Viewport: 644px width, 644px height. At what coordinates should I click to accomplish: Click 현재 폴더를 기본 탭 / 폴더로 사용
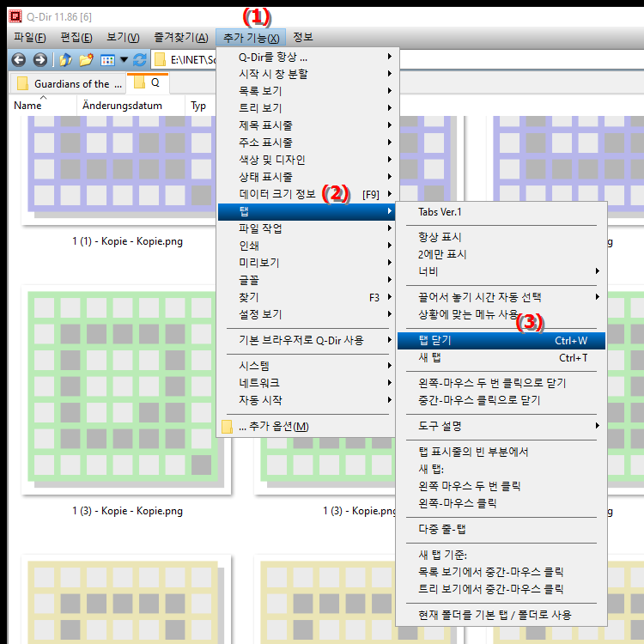tap(501, 616)
